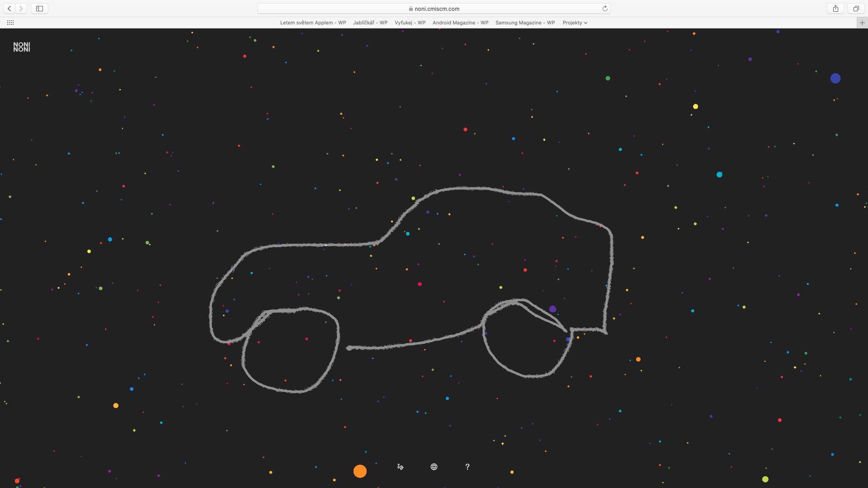This screenshot has height=488, width=868.
Task: Reload the page with refresh icon
Action: (x=605, y=9)
